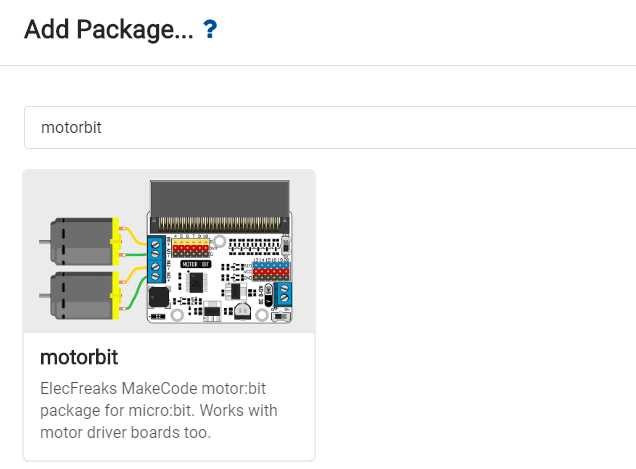Click the blue four-screw motor terminal block
The image size is (636, 469).
pyautogui.click(x=156, y=260)
